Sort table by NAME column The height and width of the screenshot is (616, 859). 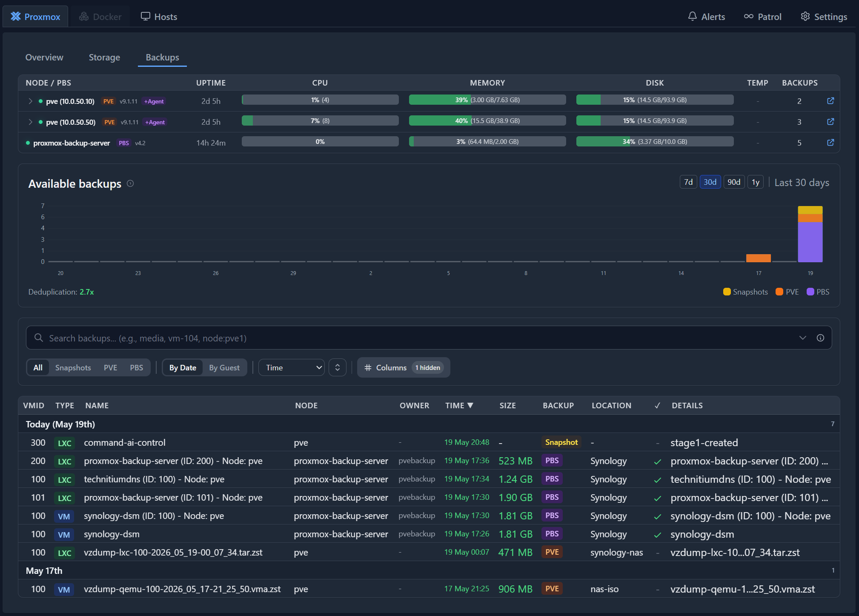tap(97, 406)
